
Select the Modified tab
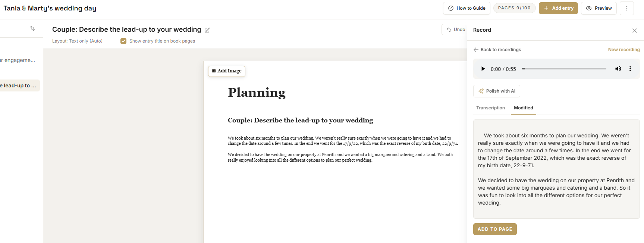(524, 108)
